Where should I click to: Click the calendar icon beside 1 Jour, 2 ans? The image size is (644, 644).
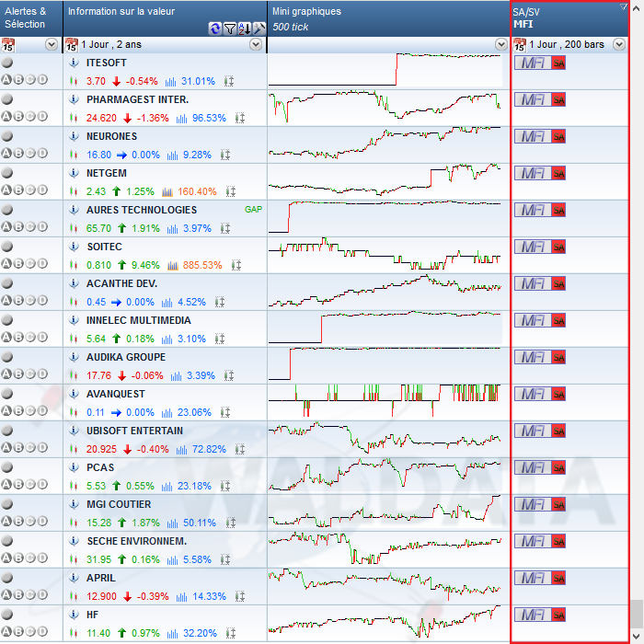click(73, 44)
